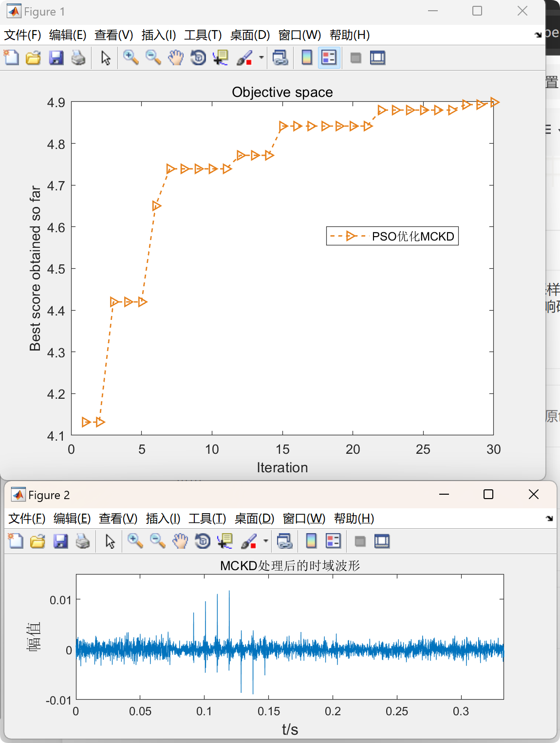Open 查看(V) menu in Figure 1
560x743 pixels.
point(113,35)
